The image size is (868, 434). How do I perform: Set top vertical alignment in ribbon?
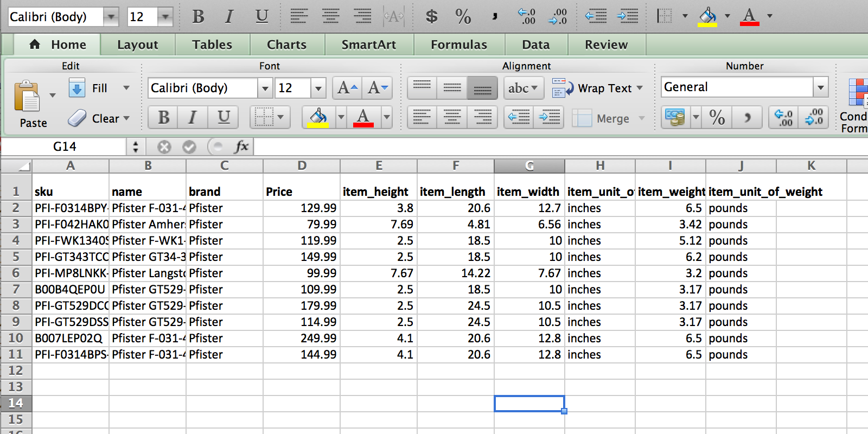coord(422,88)
